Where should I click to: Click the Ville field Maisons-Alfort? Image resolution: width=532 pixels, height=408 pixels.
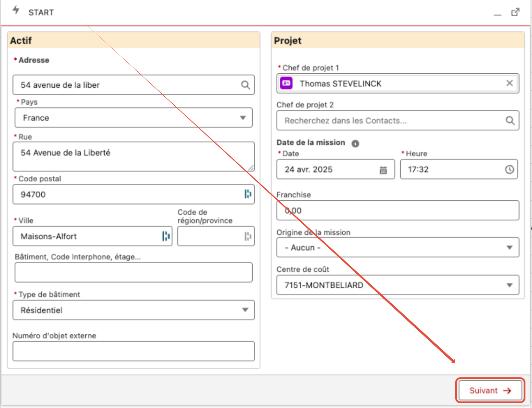point(92,236)
